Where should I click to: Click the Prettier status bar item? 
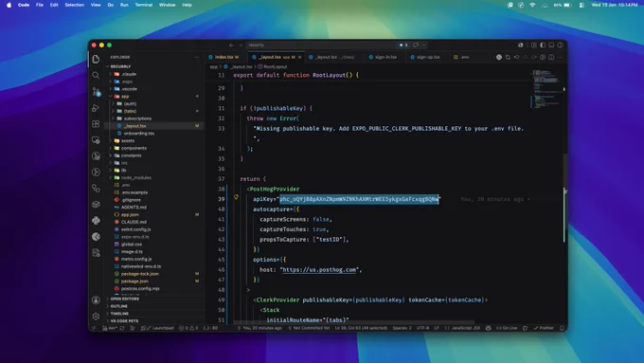coord(544,328)
